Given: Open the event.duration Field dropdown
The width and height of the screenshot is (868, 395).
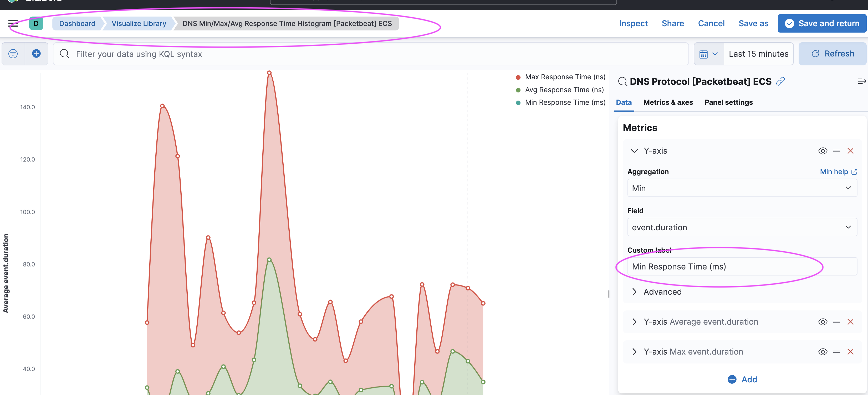Looking at the screenshot, I should (x=742, y=227).
